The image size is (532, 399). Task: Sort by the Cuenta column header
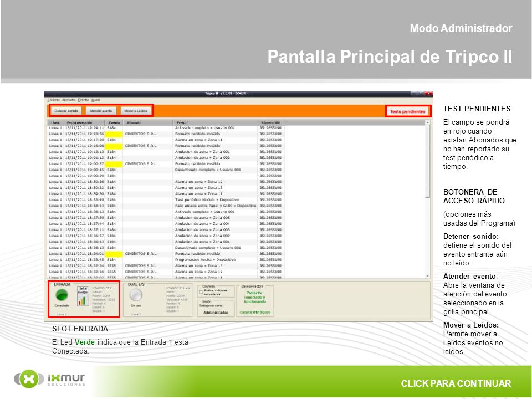[x=114, y=123]
